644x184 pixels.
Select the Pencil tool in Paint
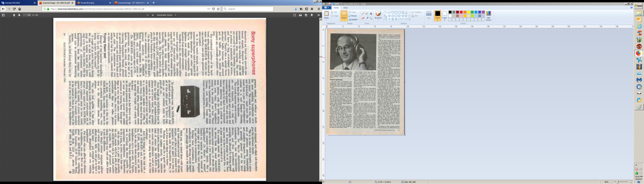363,14
